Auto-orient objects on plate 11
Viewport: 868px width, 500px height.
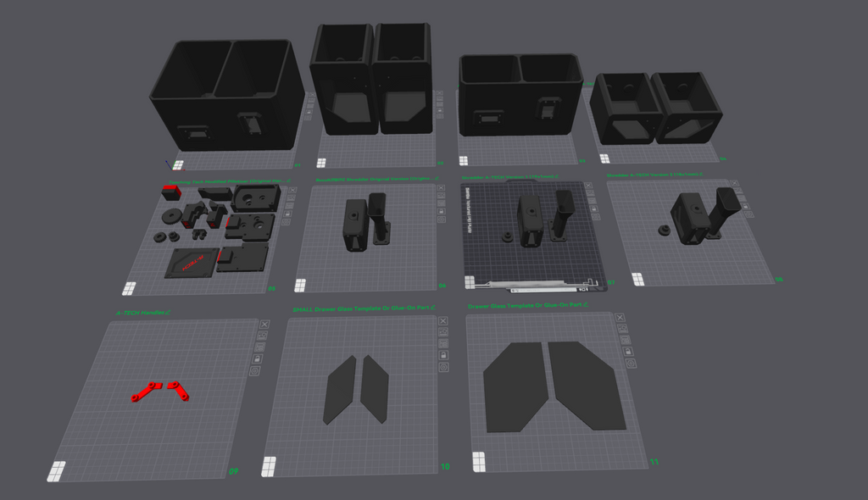622,328
